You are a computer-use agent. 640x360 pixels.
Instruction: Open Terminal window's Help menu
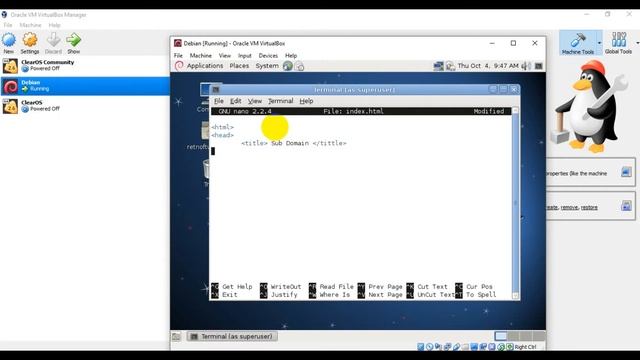(306, 101)
